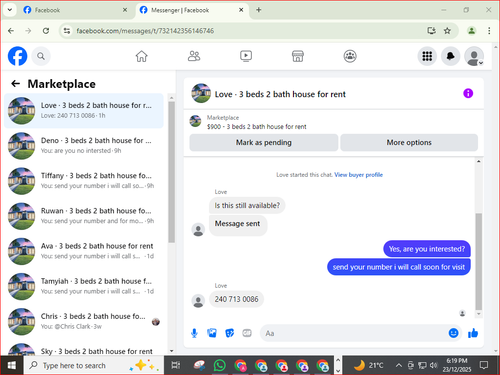Image resolution: width=500 pixels, height=375 pixels.
Task: Open the Ava conversation in list
Action: click(x=84, y=251)
